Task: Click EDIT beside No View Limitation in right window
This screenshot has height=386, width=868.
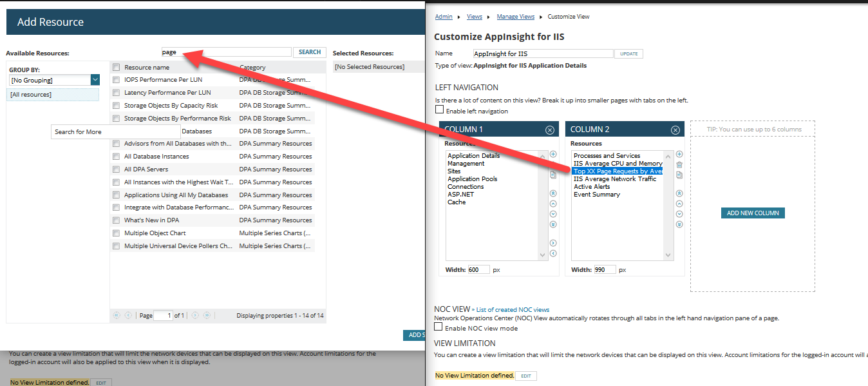Action: click(526, 376)
